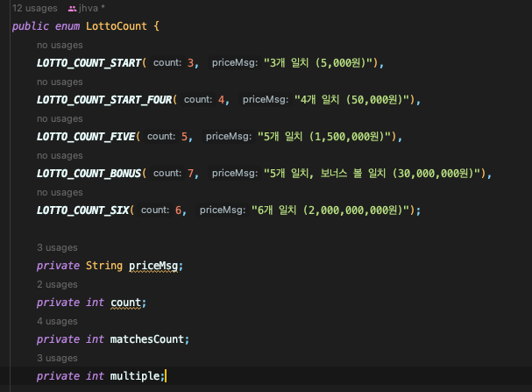The image size is (532, 392).
Task: Click priceMsg: parameter hint in LOTTO_COUNT_START
Action: (235, 63)
